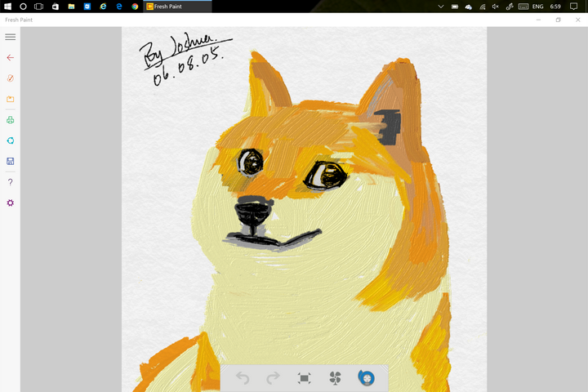Restore down the Fresh Paint window

click(558, 20)
